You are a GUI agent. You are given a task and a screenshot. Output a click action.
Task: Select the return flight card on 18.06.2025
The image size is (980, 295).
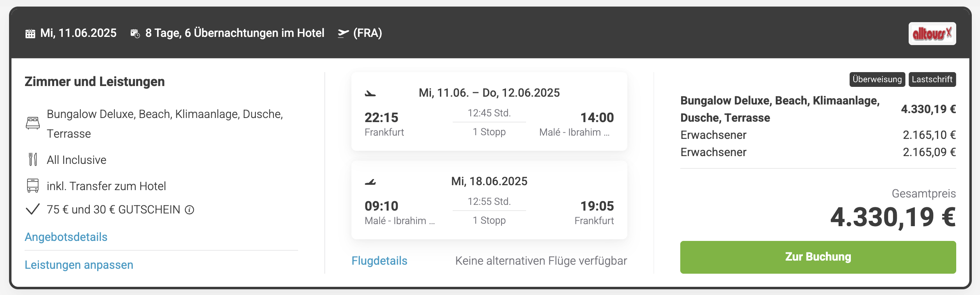pyautogui.click(x=489, y=200)
